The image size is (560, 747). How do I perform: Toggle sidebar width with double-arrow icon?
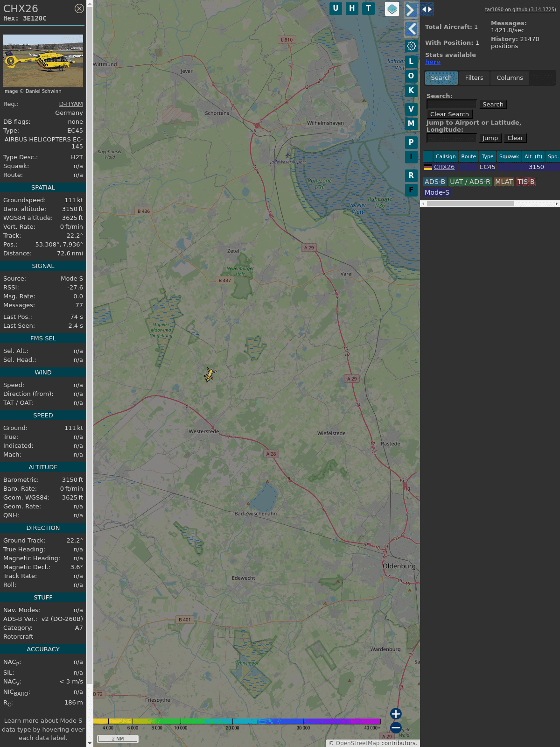click(x=427, y=9)
